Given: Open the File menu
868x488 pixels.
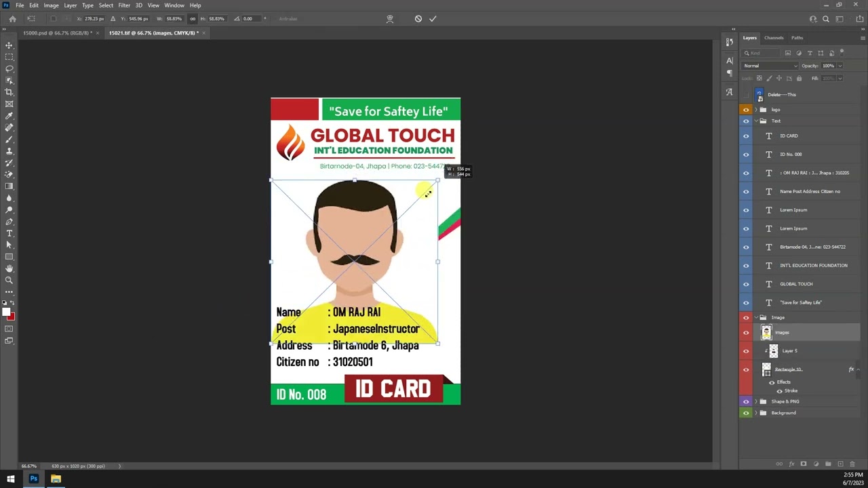Looking at the screenshot, I should [x=20, y=5].
